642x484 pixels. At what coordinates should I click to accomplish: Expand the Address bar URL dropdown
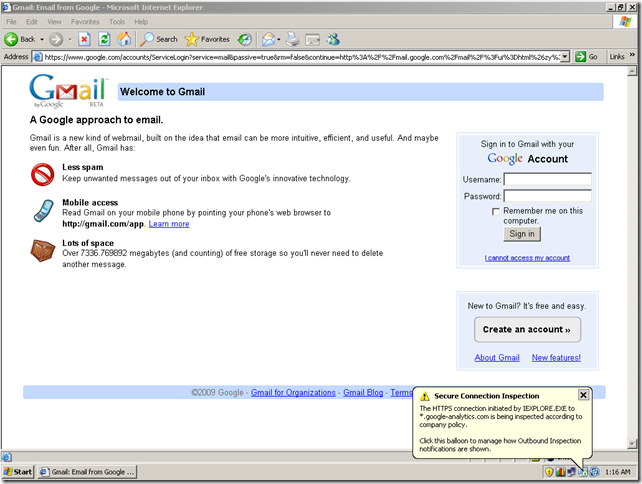click(565, 57)
